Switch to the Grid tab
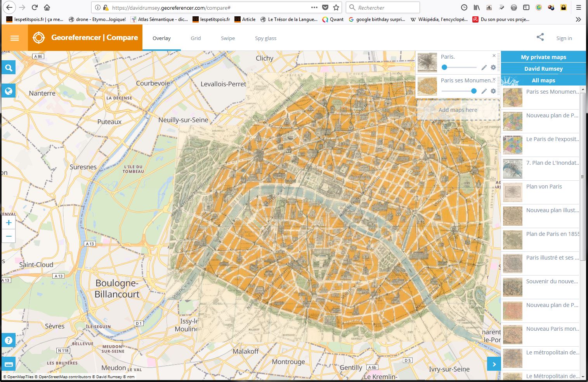 [196, 38]
